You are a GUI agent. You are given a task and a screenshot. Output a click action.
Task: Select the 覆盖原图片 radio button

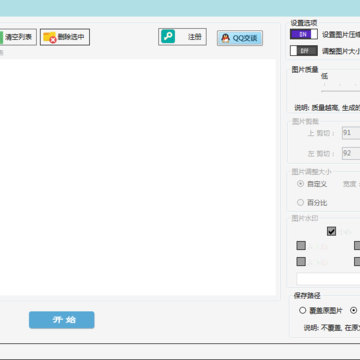click(x=302, y=311)
